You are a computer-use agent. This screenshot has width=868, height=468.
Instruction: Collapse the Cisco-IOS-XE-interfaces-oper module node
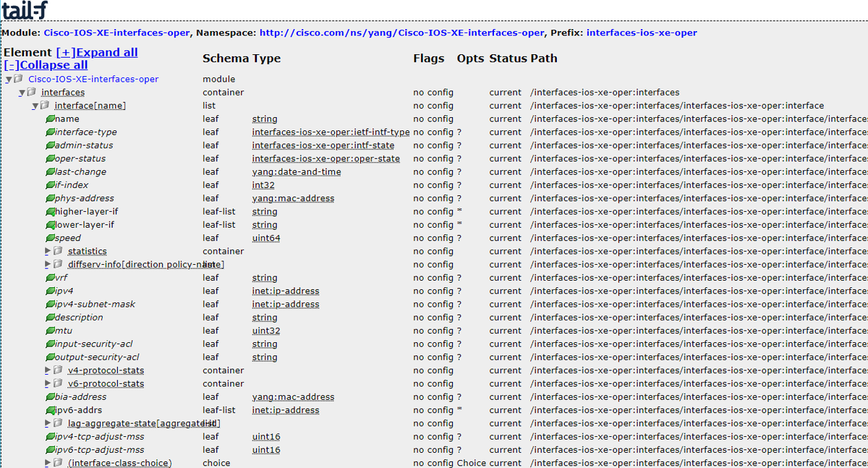(8, 80)
